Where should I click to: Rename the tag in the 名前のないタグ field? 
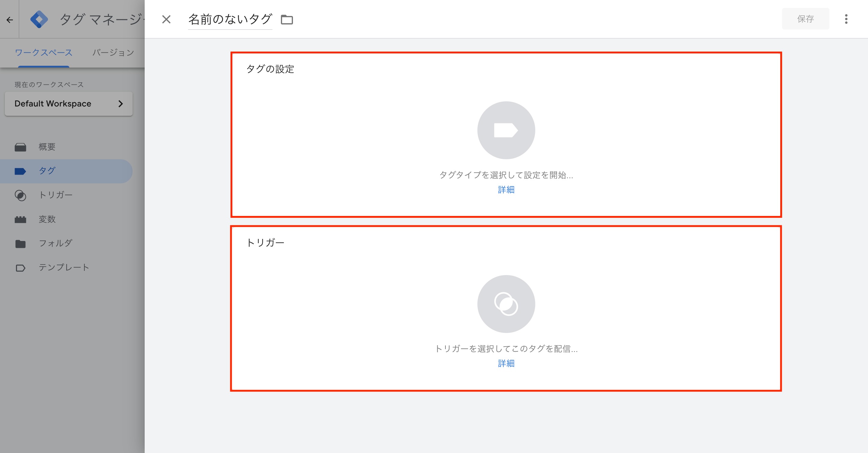point(230,19)
